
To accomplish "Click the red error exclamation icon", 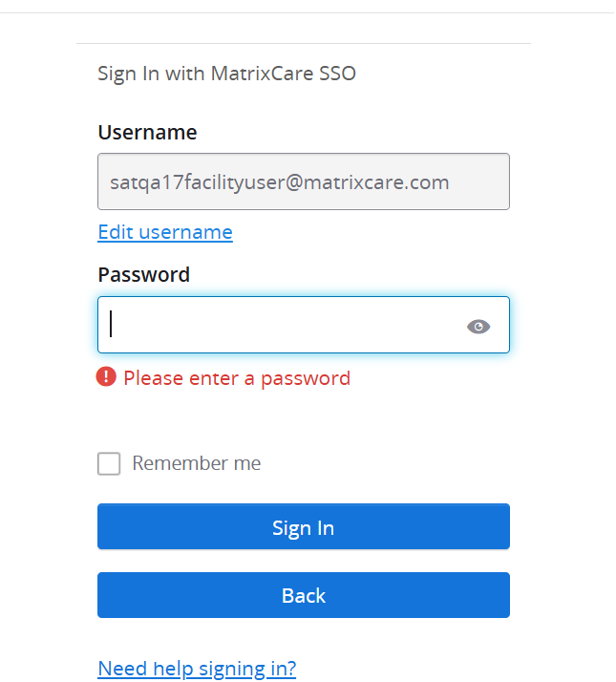I will click(107, 377).
